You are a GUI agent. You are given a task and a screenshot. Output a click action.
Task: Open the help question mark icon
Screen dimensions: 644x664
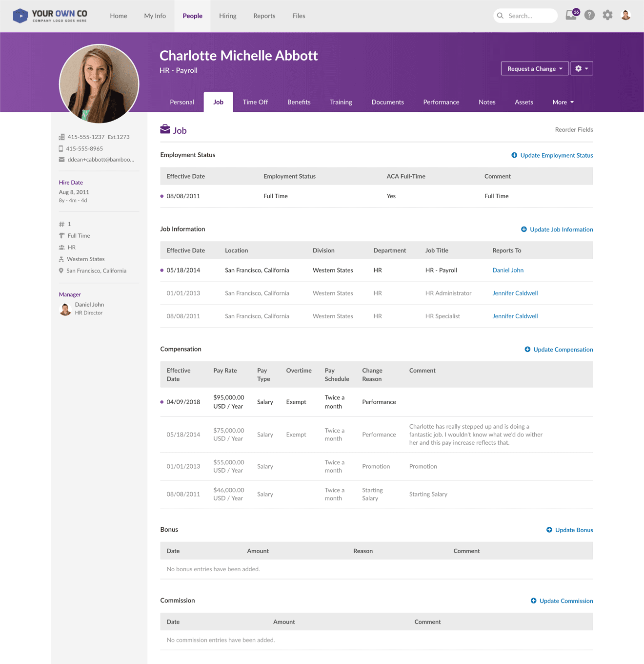(589, 15)
